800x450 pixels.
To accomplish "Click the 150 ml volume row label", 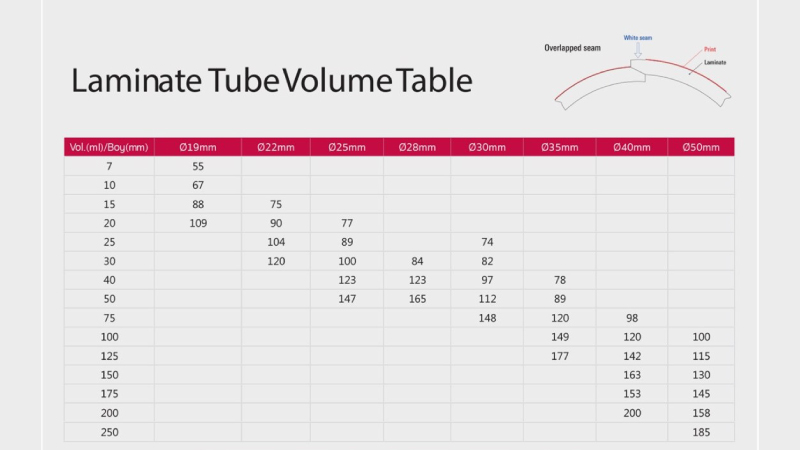I will click(x=109, y=375).
